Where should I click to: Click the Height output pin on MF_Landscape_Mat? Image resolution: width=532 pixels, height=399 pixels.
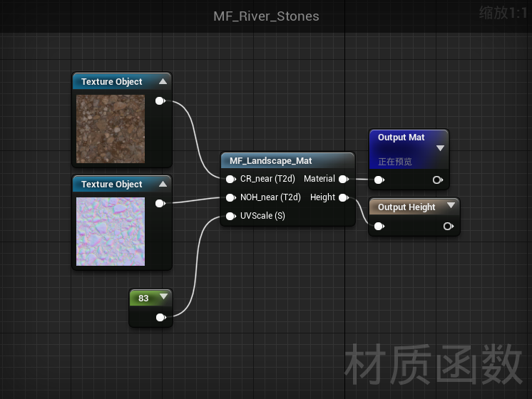[344, 197]
